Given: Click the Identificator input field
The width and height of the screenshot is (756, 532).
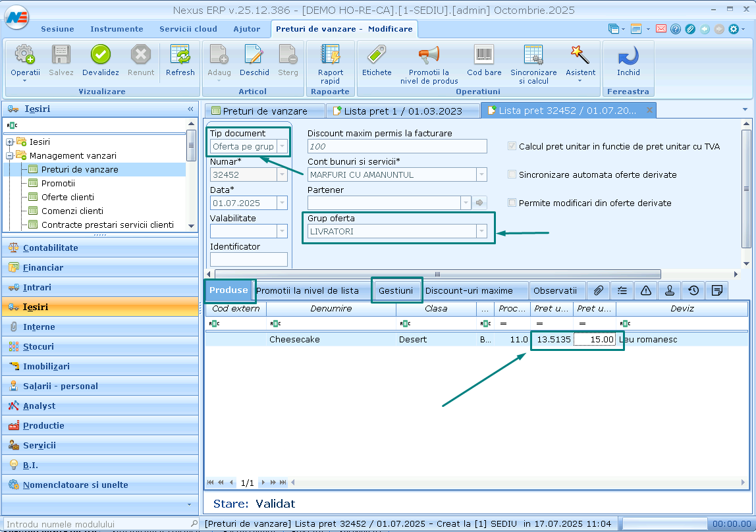Looking at the screenshot, I should click(248, 259).
